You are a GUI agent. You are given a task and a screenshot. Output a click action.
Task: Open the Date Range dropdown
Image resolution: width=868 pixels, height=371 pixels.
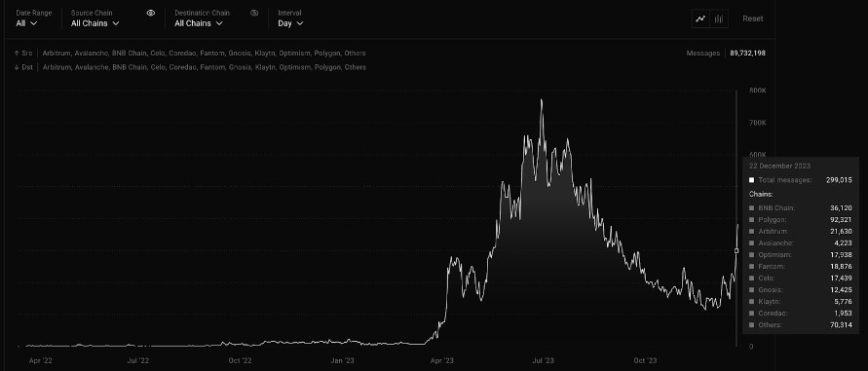point(26,23)
